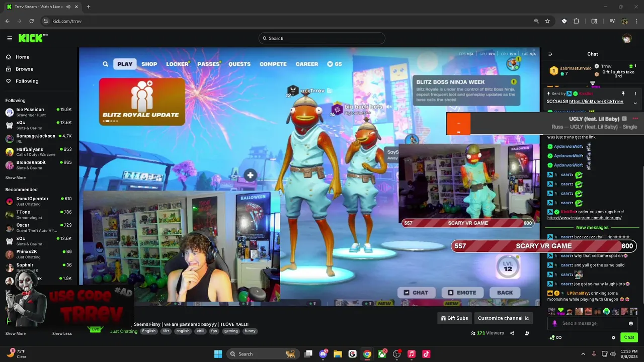Click the 'funny' stream tag
Viewport: 644px width, 362px height.
click(x=250, y=331)
